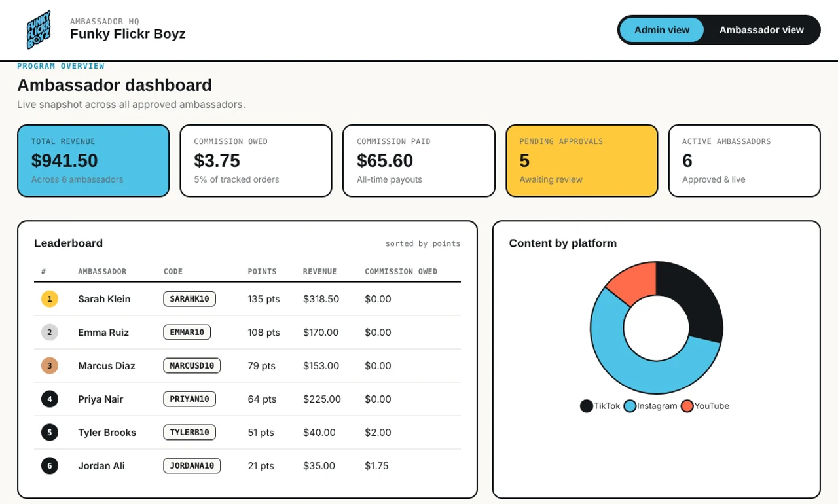The height and width of the screenshot is (504, 838).
Task: Click the Commission Owed column header
Action: pyautogui.click(x=401, y=272)
